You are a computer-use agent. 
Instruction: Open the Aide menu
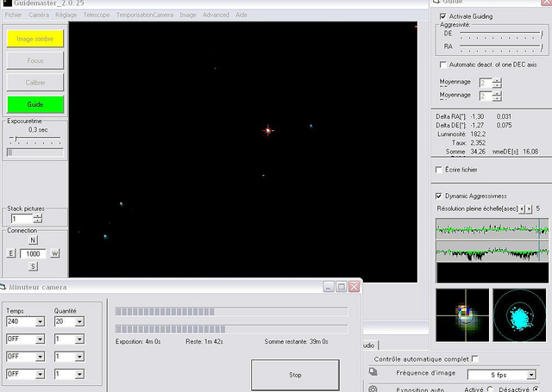point(241,15)
